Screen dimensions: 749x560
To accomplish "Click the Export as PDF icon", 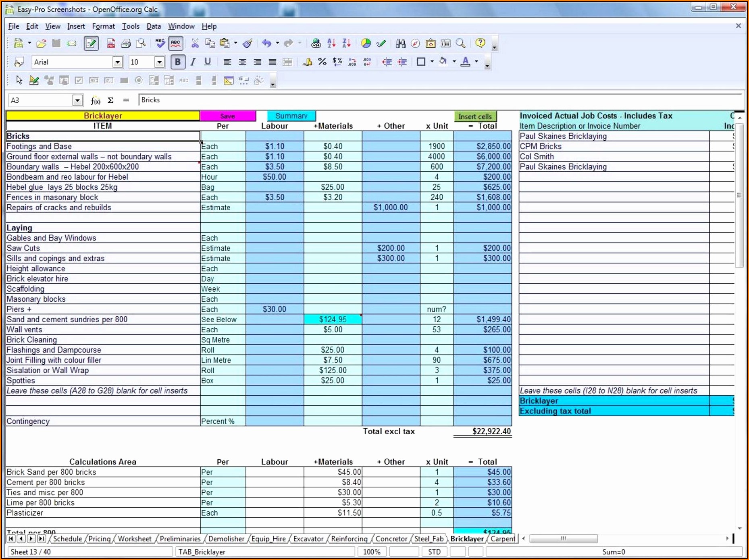I will pyautogui.click(x=110, y=44).
